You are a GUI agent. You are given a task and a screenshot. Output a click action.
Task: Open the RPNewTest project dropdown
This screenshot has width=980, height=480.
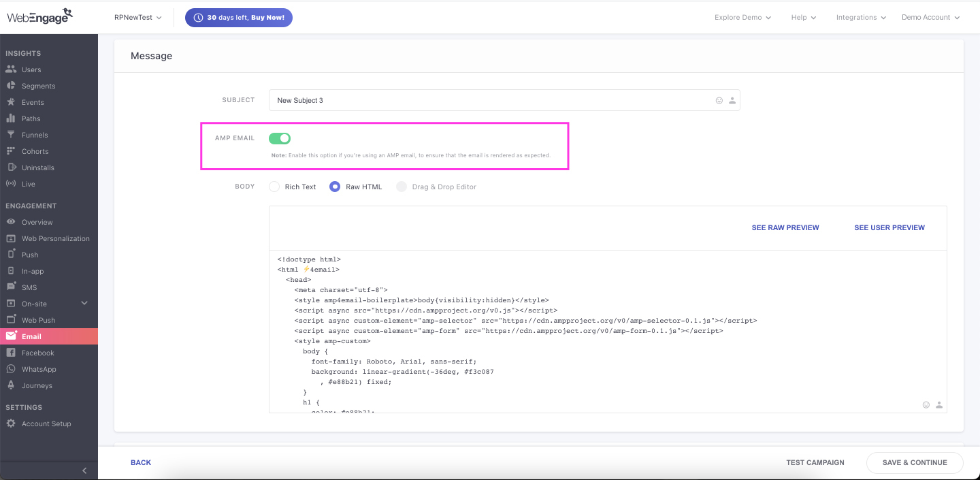pyautogui.click(x=138, y=18)
